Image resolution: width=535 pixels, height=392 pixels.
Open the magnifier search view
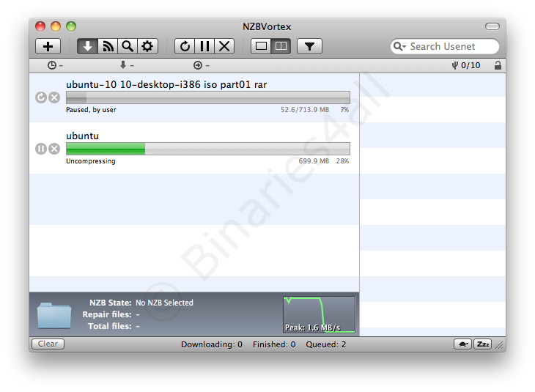pos(128,46)
